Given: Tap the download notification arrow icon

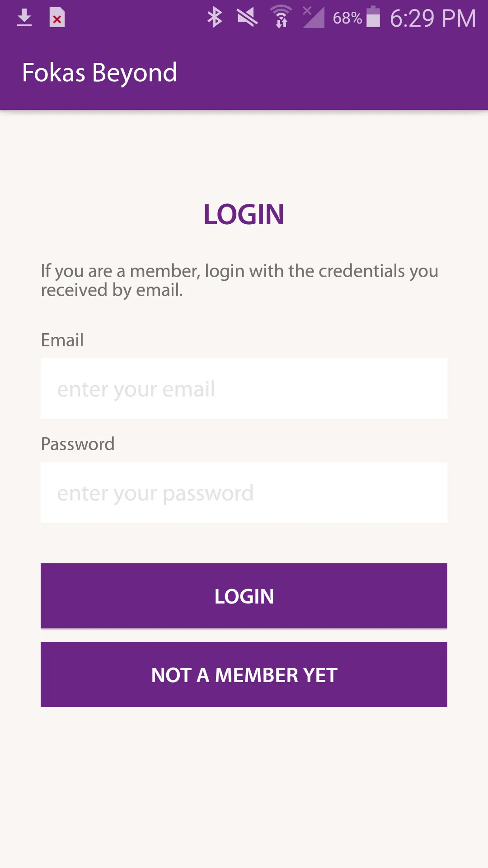Looking at the screenshot, I should click(24, 18).
